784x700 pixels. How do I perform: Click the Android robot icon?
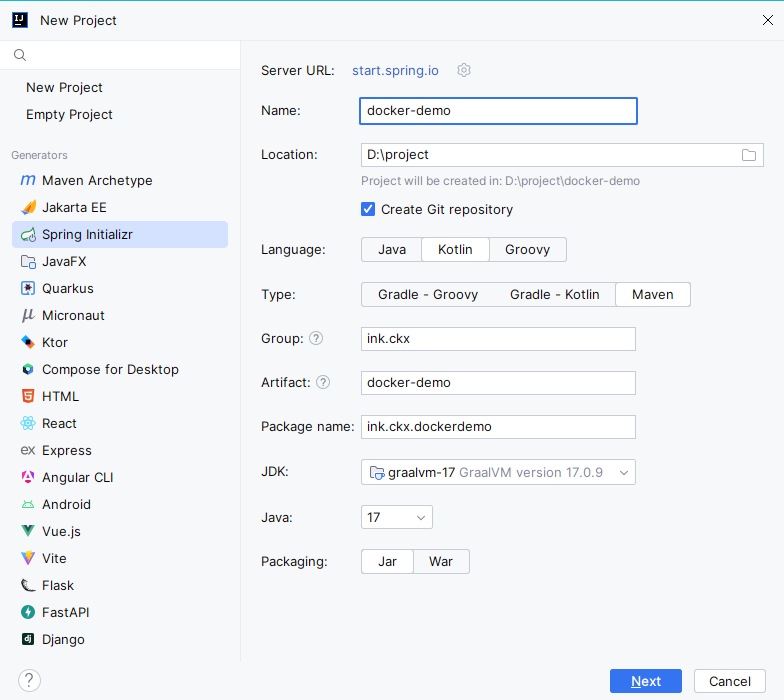point(28,504)
